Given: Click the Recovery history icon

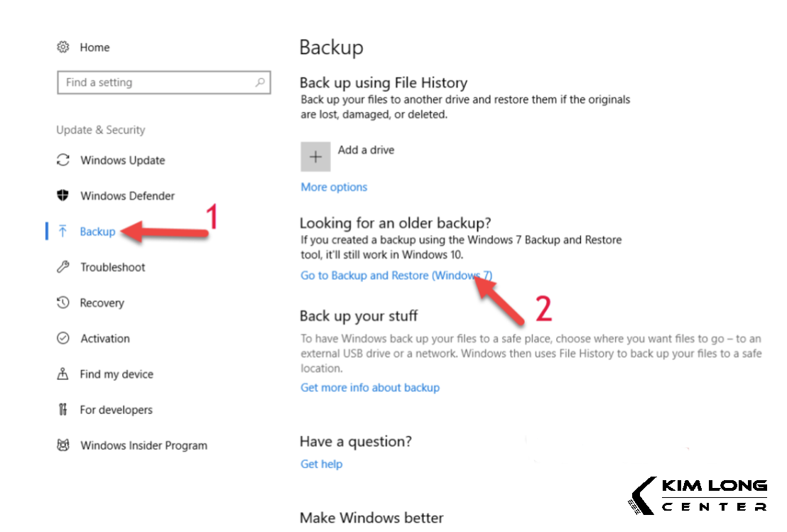Looking at the screenshot, I should (63, 303).
